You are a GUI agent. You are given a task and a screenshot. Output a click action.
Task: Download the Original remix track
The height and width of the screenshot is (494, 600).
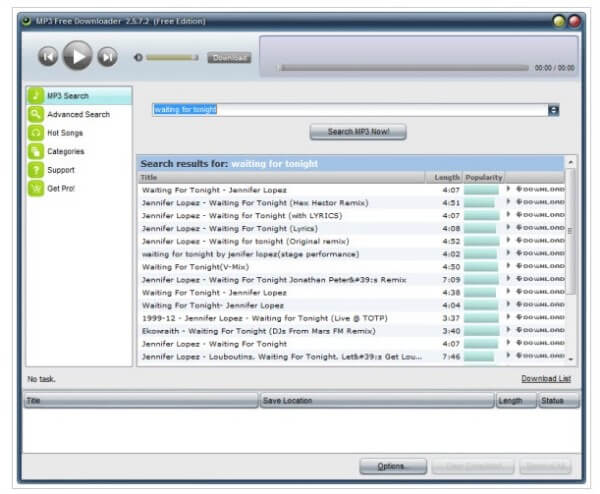[540, 240]
